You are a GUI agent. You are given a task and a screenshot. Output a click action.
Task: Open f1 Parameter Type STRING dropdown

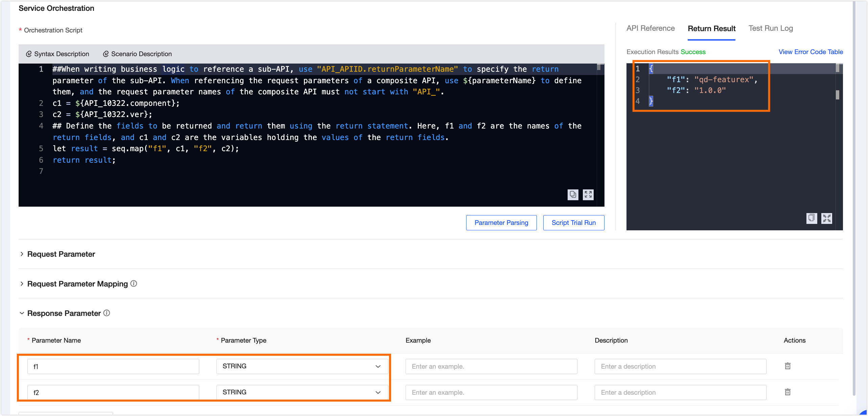point(302,366)
